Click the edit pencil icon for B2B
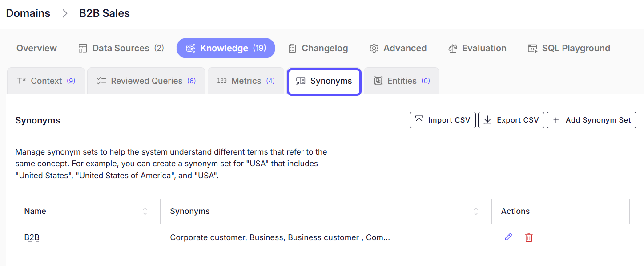Screen dimensions: 644x266 pyautogui.click(x=509, y=237)
